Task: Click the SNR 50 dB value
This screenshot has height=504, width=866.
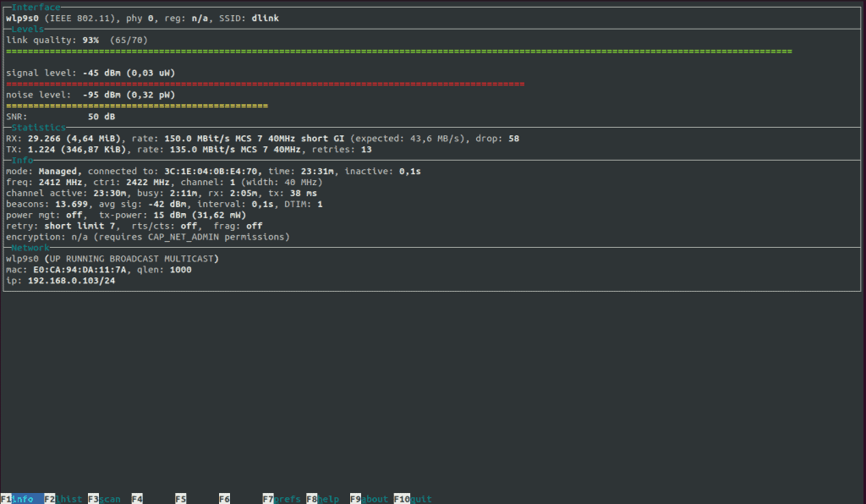Action: [x=101, y=117]
